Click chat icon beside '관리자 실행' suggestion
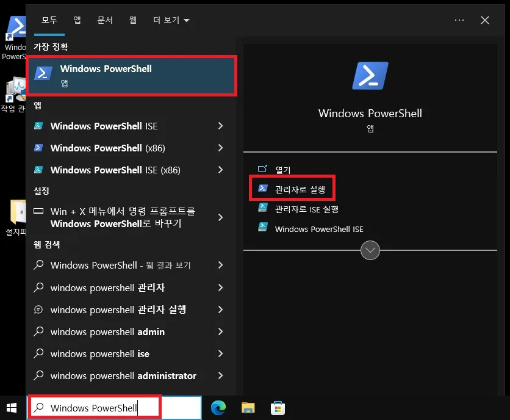The height and width of the screenshot is (420, 510). [38, 310]
